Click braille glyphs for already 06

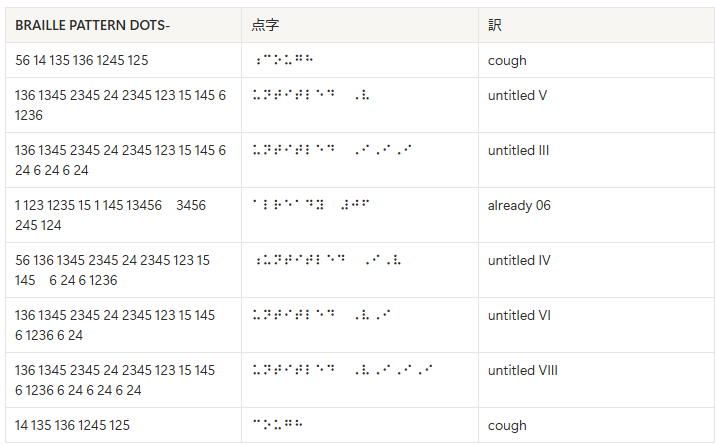pos(311,204)
